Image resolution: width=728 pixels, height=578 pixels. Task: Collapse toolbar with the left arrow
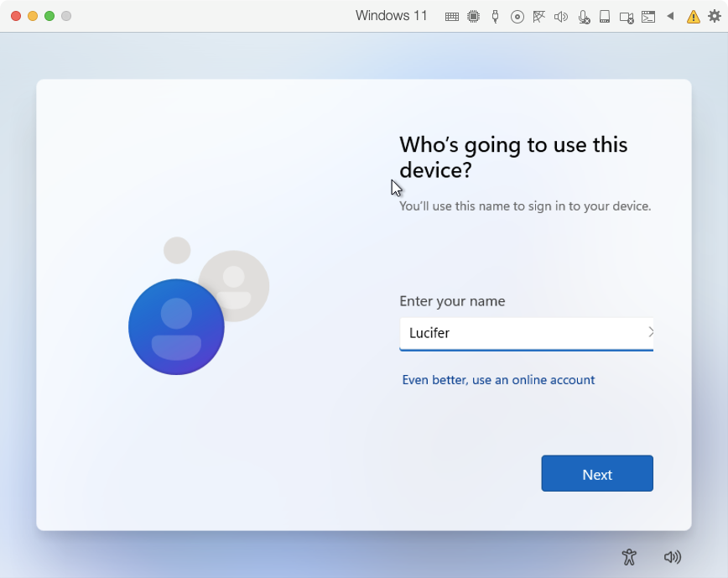[670, 16]
